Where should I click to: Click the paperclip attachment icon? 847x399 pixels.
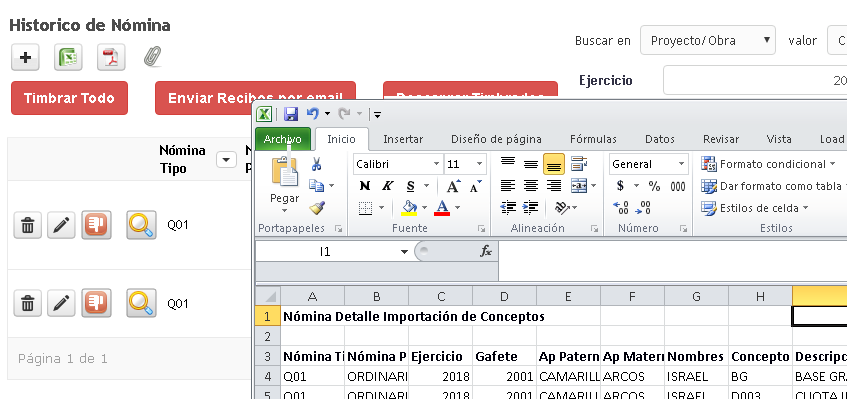152,56
